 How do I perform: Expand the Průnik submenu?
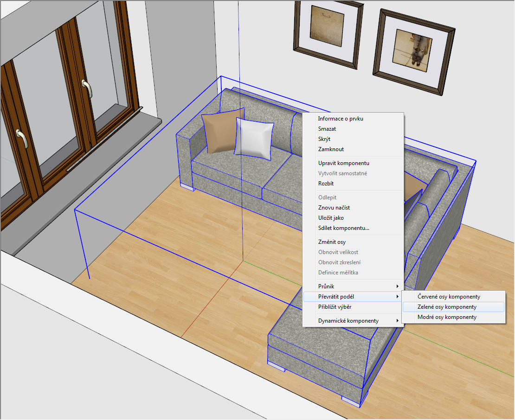coord(326,286)
